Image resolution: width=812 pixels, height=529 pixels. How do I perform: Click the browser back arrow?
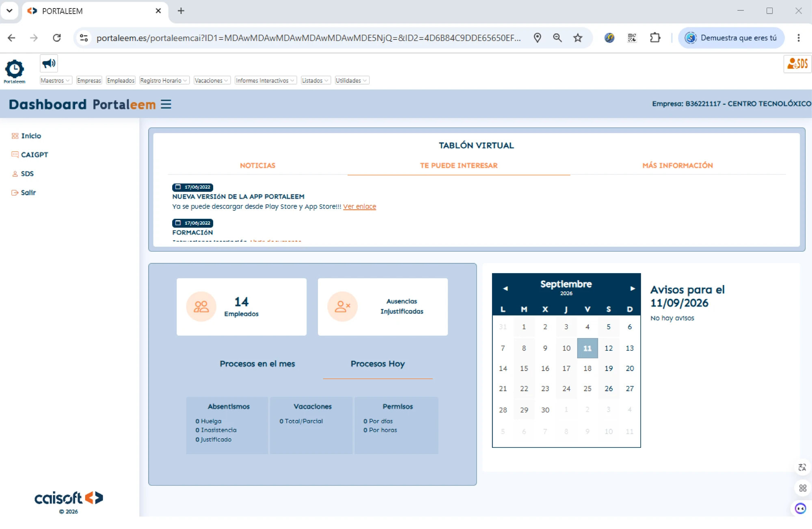[x=11, y=38]
